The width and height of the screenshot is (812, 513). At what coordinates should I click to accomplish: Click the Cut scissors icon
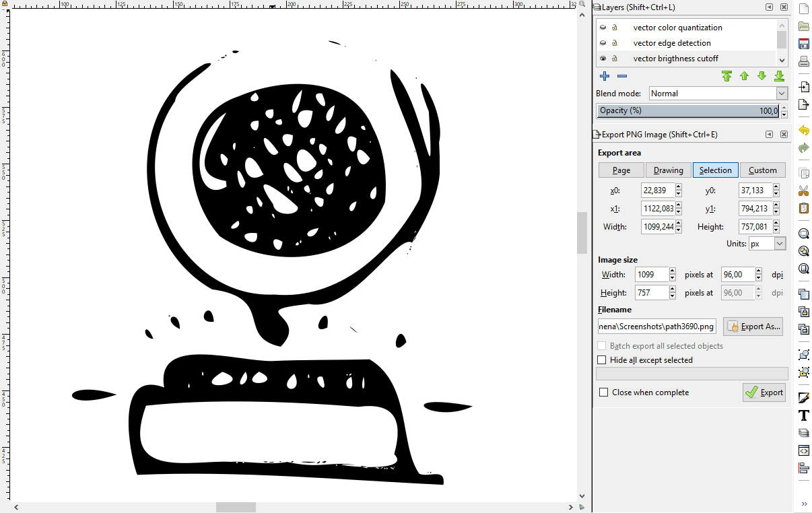click(803, 191)
